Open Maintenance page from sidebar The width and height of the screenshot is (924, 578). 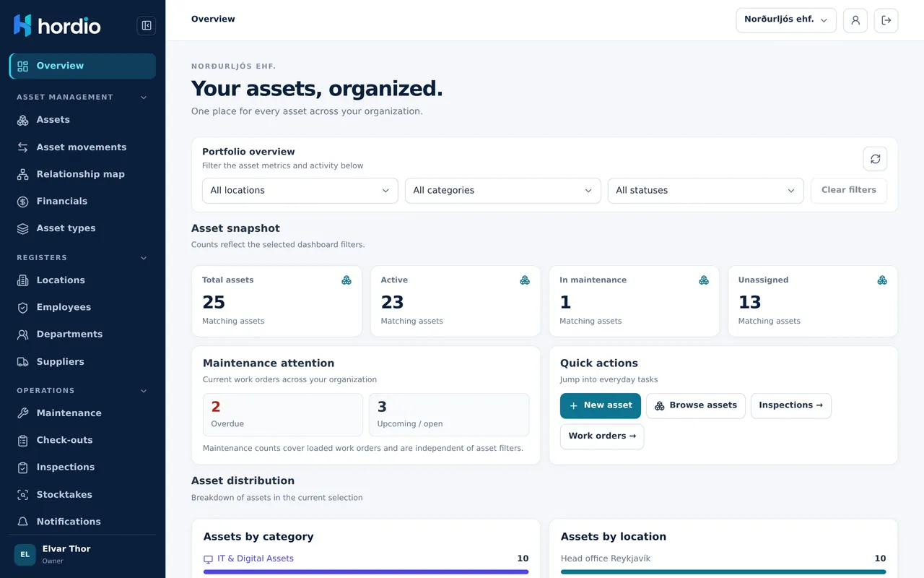[x=82, y=413]
